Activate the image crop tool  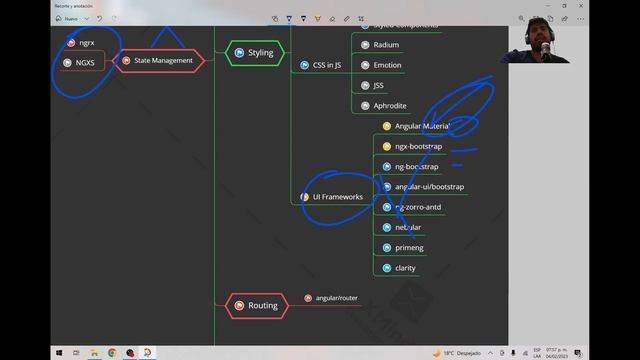361,19
